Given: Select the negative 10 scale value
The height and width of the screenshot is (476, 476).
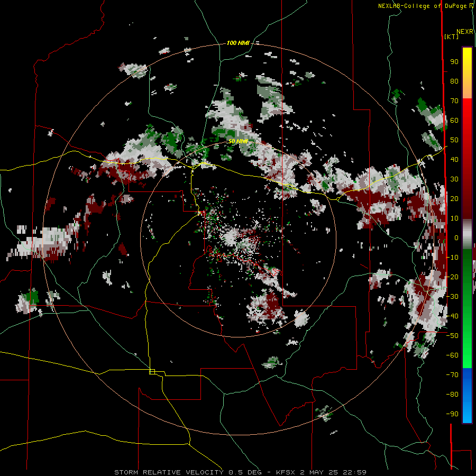Looking at the screenshot, I should [x=452, y=258].
